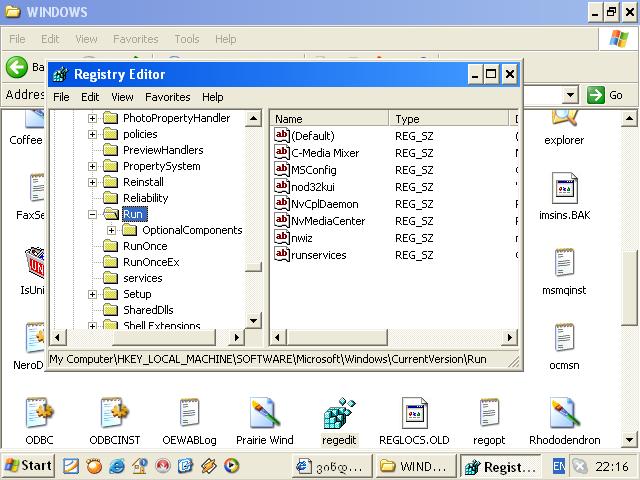Click the clock showing 22:16
Screen dimensions: 640x480
(x=612, y=466)
